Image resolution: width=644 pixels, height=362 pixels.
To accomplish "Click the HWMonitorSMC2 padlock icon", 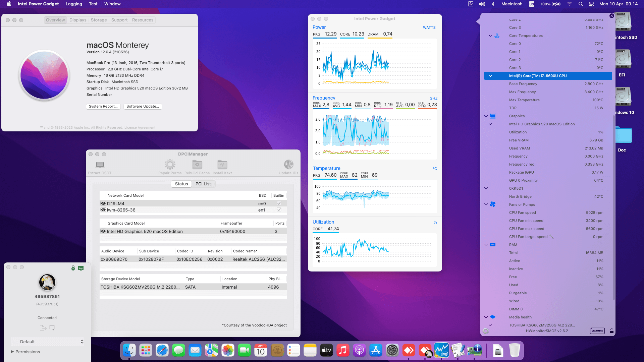I will [612, 331].
